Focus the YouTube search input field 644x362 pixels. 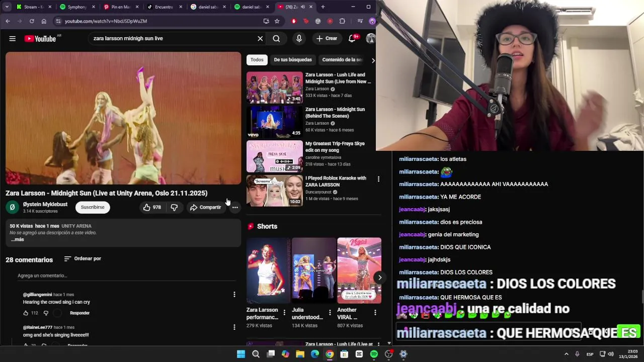[174, 39]
